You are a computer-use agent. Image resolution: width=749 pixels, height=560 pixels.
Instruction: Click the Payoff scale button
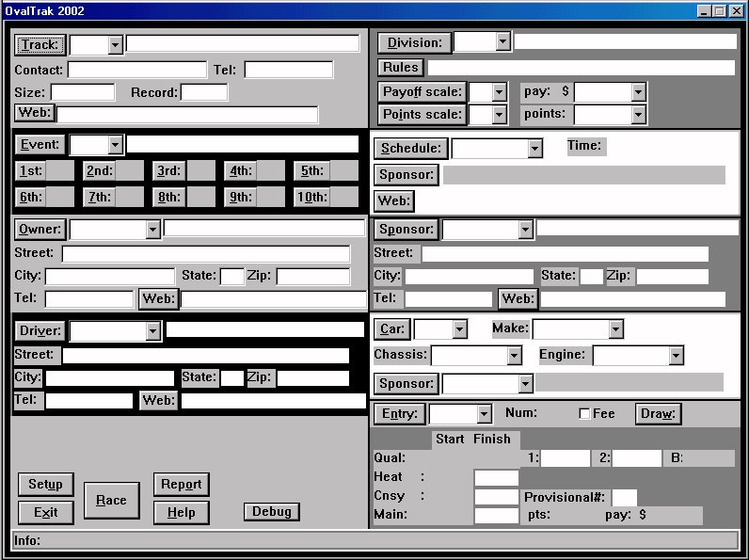tap(422, 92)
